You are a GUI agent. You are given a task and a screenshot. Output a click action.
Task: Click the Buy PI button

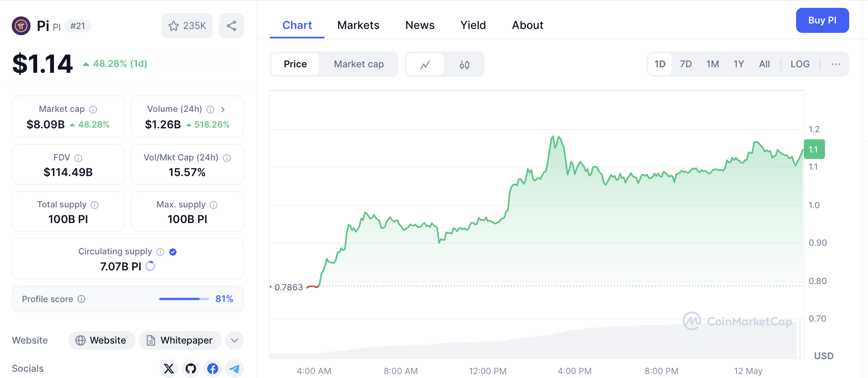point(822,20)
